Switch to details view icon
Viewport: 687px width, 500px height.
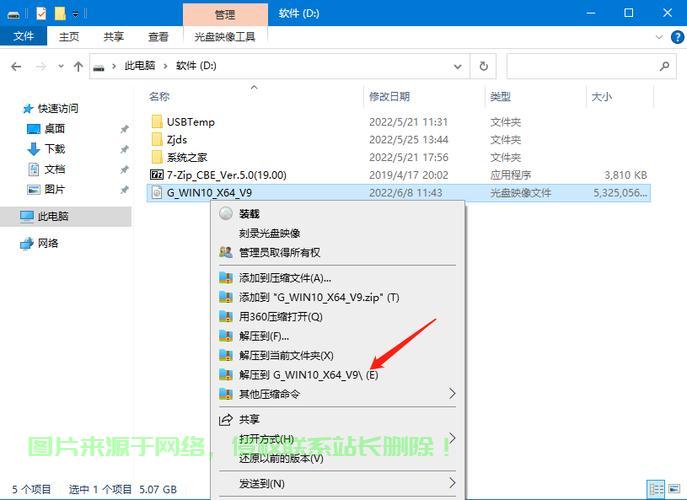coord(655,489)
